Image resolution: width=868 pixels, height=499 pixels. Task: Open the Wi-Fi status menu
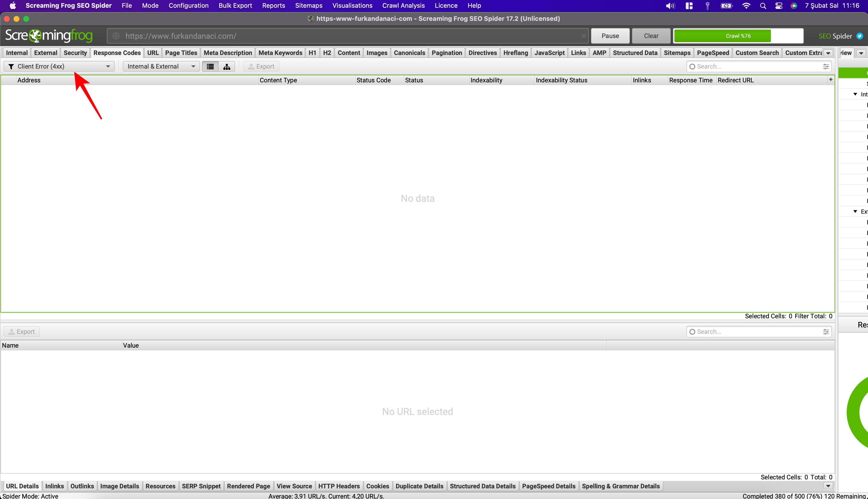[746, 6]
